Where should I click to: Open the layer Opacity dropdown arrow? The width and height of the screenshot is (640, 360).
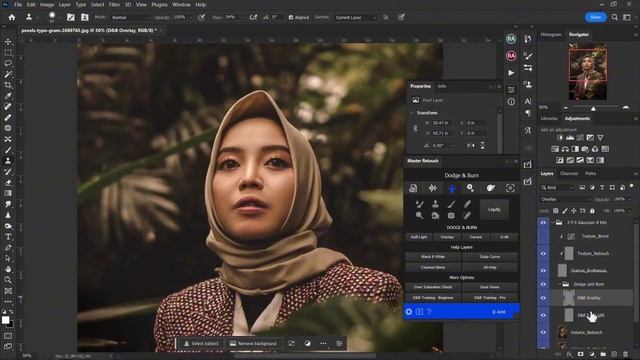coord(629,199)
